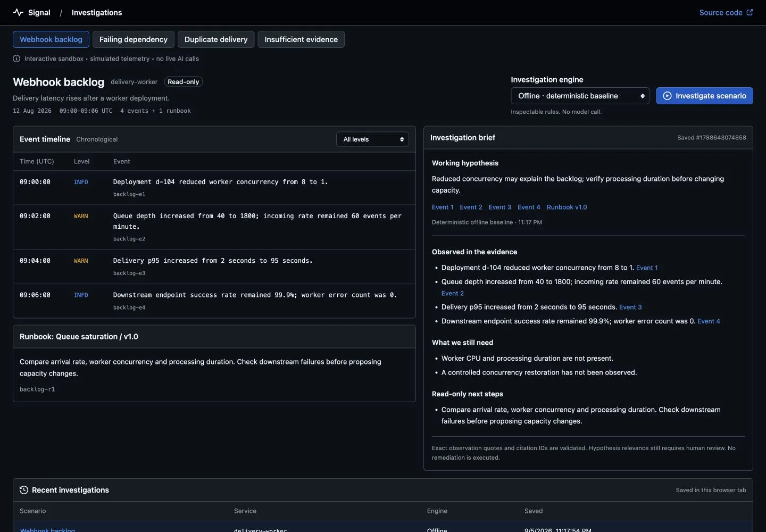Select the 09:00:00 Deployment d-104 event row
The width and height of the screenshot is (766, 532).
214,188
